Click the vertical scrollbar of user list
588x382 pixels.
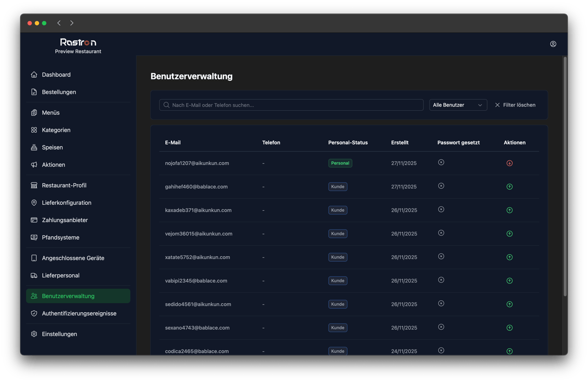(565, 174)
